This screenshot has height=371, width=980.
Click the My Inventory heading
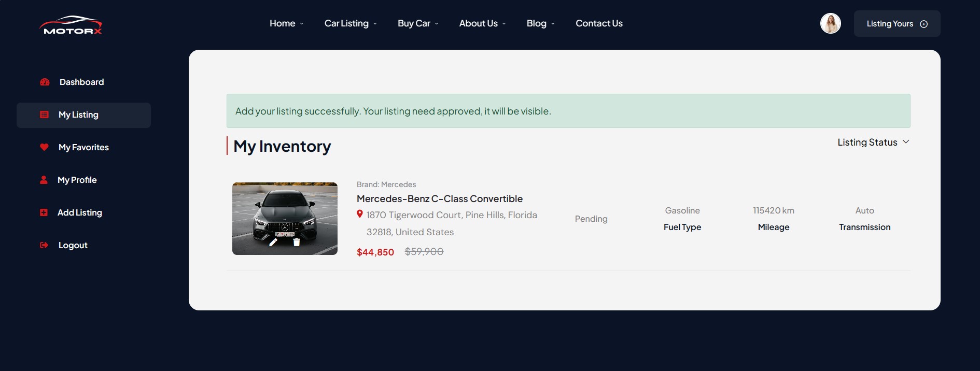[282, 146]
